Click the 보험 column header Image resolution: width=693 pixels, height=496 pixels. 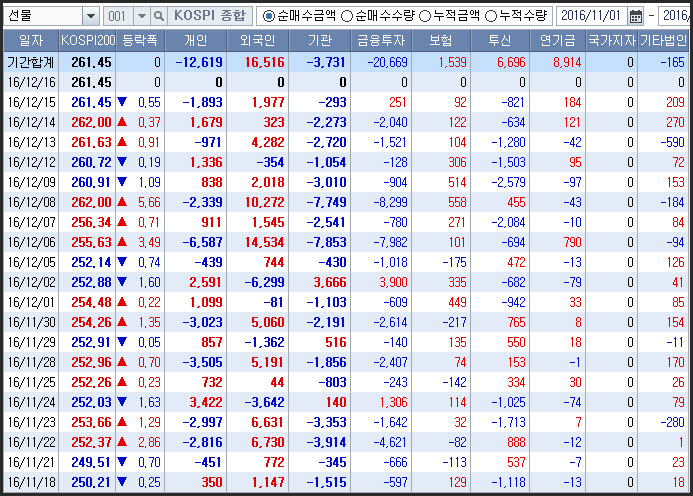coord(441,41)
